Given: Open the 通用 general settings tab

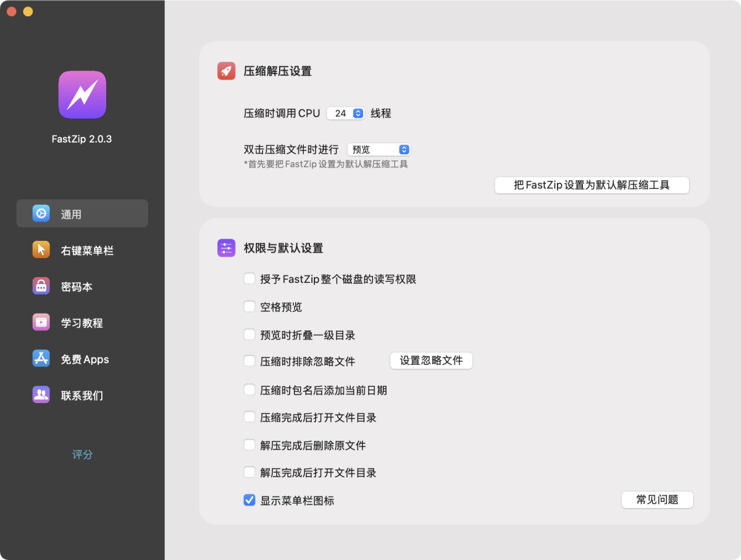Looking at the screenshot, I should pyautogui.click(x=82, y=214).
